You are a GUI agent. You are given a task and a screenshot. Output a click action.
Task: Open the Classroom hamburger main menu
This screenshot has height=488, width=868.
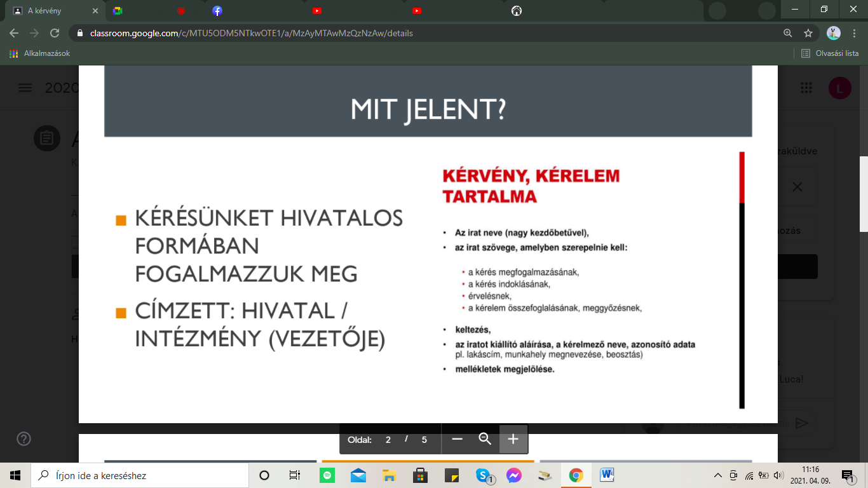coord(25,88)
